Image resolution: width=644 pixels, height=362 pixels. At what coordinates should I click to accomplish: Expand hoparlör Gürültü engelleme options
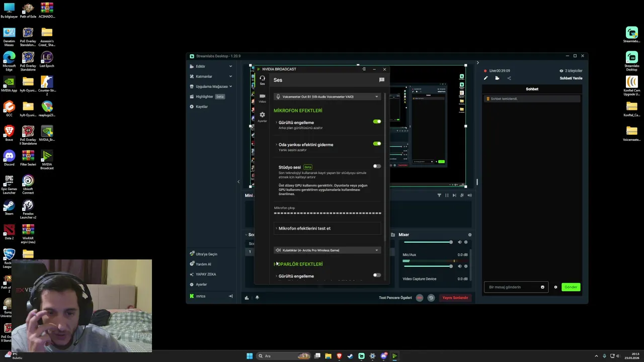[x=276, y=276]
